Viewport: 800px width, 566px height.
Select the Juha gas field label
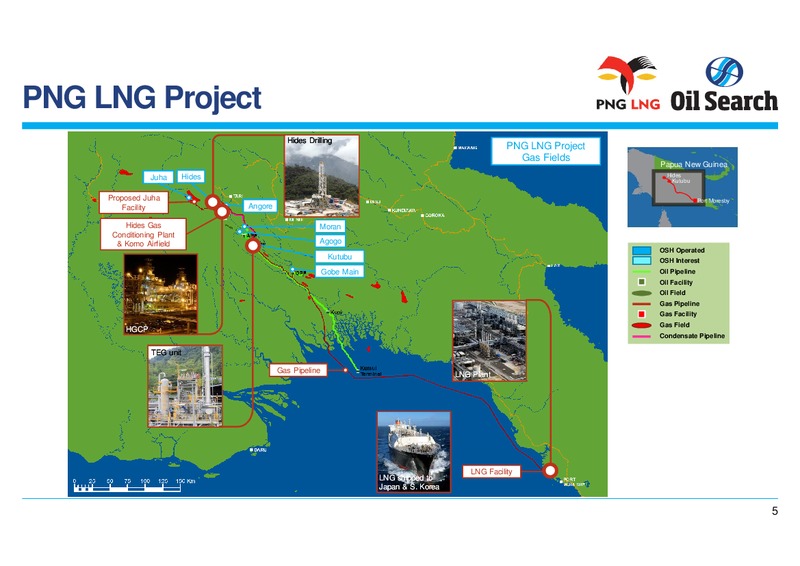[x=158, y=177]
